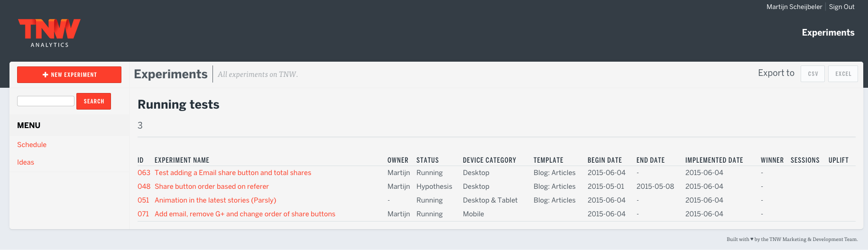Export experiments to Excel
The width and height of the screenshot is (868, 250).
[x=843, y=74]
